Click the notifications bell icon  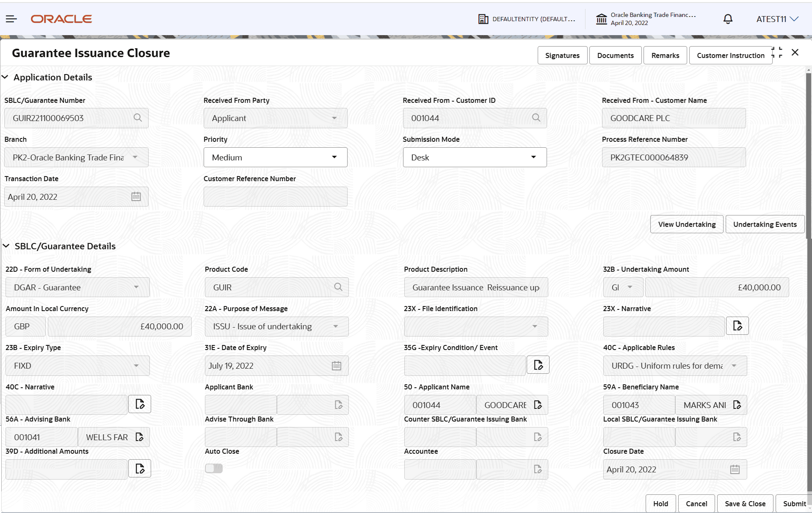click(728, 19)
